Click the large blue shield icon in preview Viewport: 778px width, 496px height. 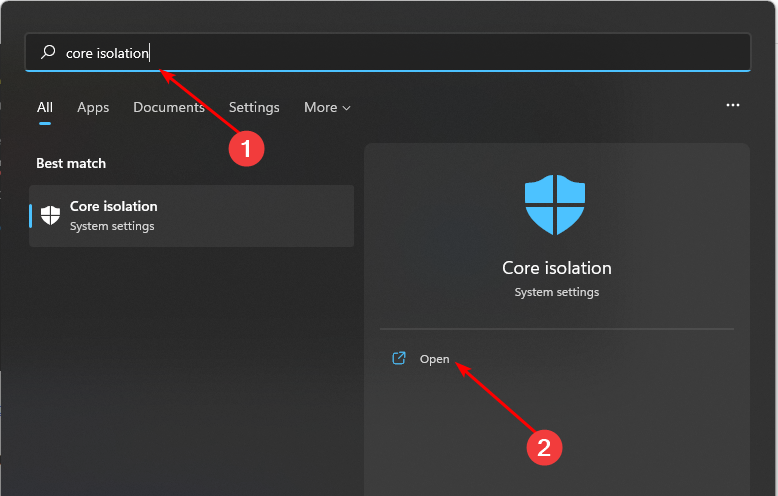point(555,204)
